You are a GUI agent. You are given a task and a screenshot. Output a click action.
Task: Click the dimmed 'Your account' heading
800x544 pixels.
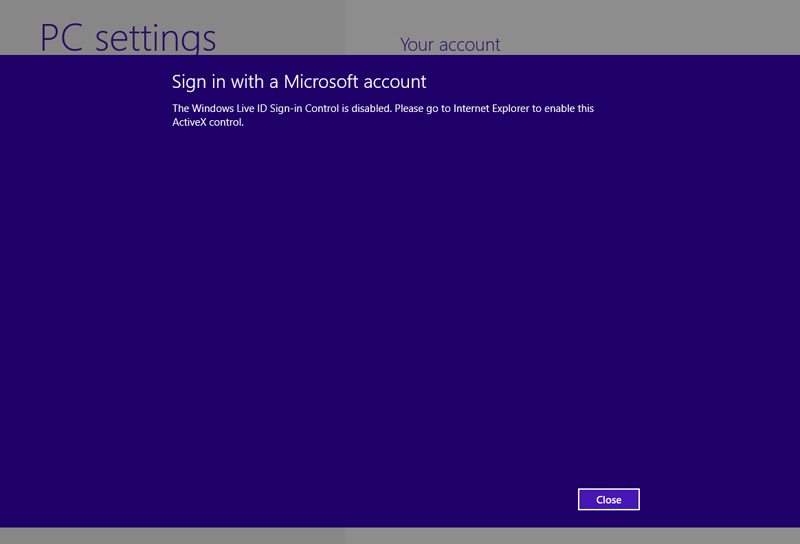pyautogui.click(x=450, y=45)
